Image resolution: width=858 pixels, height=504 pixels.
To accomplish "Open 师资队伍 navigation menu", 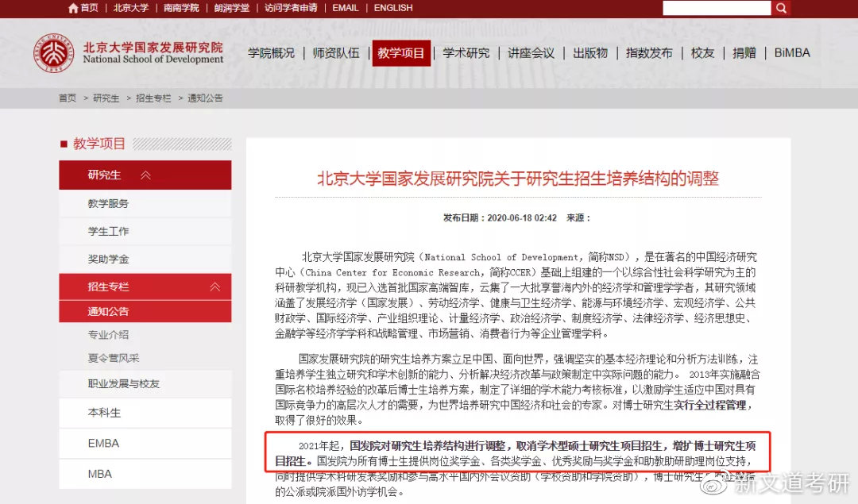I will coord(336,53).
